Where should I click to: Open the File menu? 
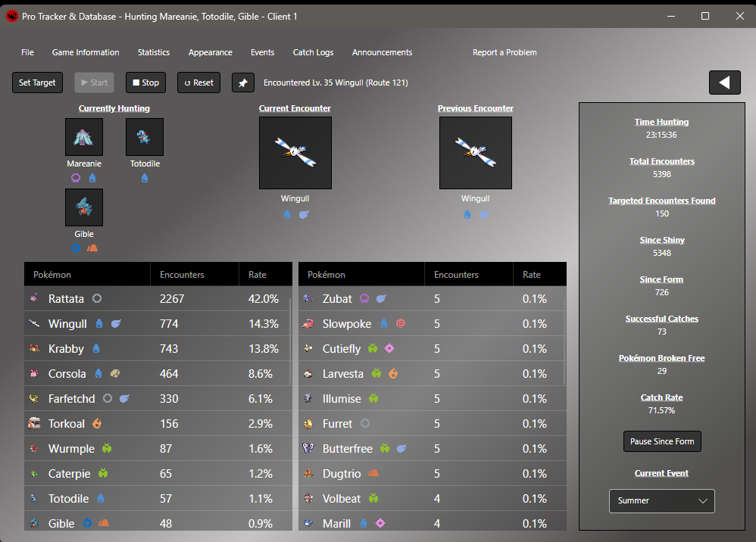tap(27, 52)
